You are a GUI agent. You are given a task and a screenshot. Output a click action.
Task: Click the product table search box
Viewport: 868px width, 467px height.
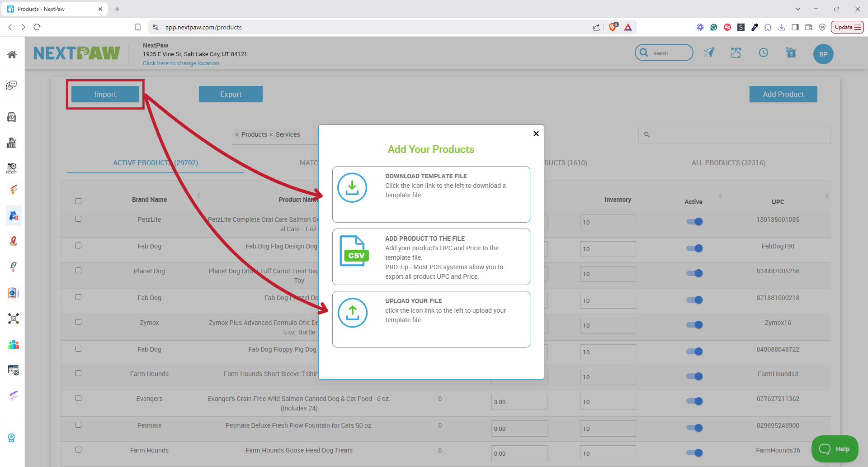click(x=734, y=135)
